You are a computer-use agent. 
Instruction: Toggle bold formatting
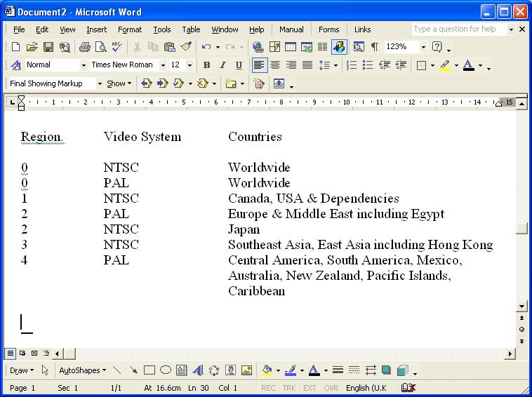click(x=206, y=65)
